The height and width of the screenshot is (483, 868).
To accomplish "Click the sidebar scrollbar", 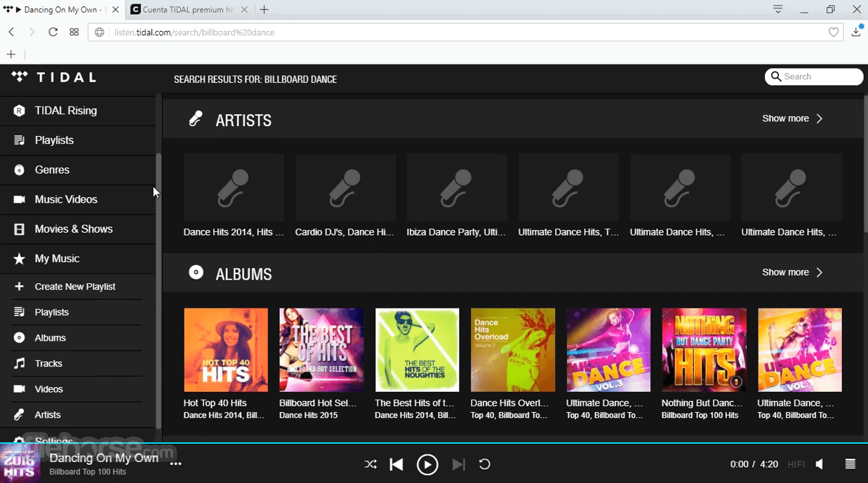I will pyautogui.click(x=159, y=291).
